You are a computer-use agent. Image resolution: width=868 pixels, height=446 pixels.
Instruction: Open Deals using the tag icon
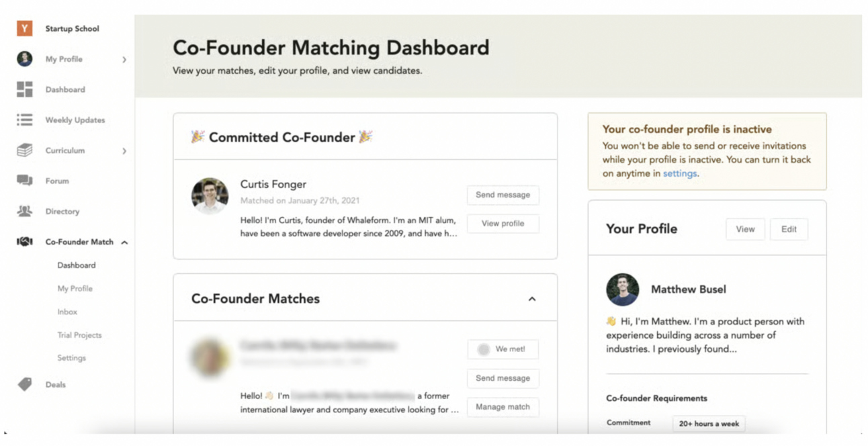[24, 384]
